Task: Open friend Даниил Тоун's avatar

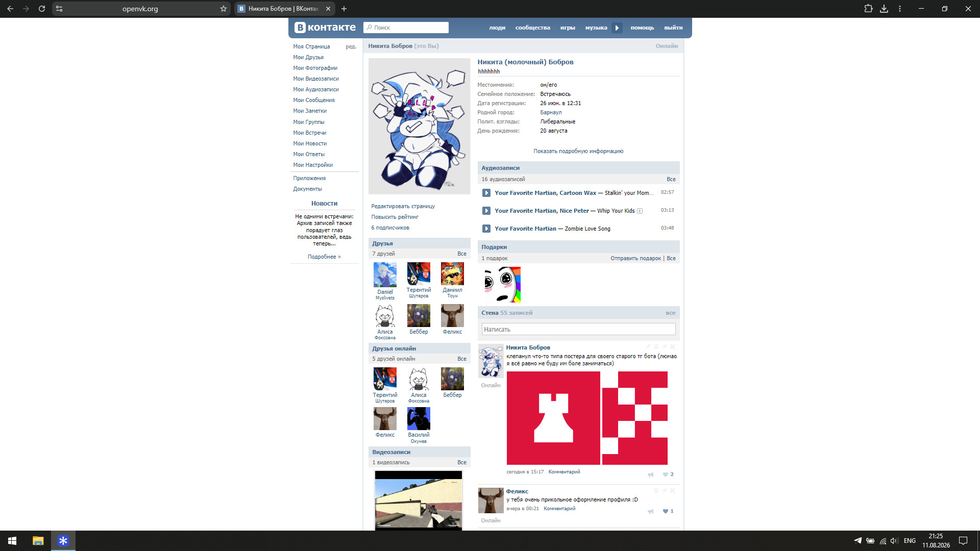Action: 452,273
